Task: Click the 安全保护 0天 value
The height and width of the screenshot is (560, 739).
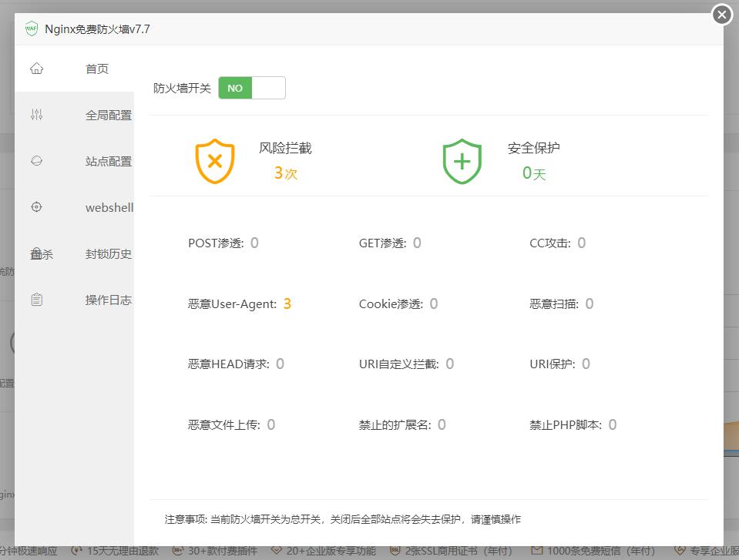Action: point(534,173)
